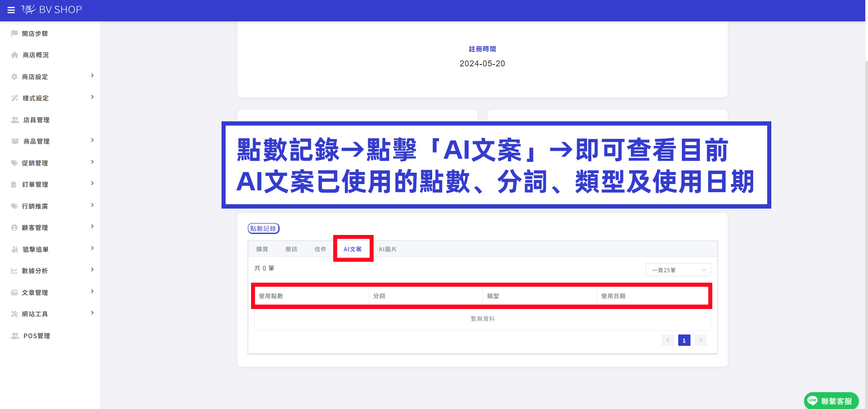Viewport: 868px width, 409px height.
Task: Go to previous page in pagination
Action: click(x=668, y=340)
